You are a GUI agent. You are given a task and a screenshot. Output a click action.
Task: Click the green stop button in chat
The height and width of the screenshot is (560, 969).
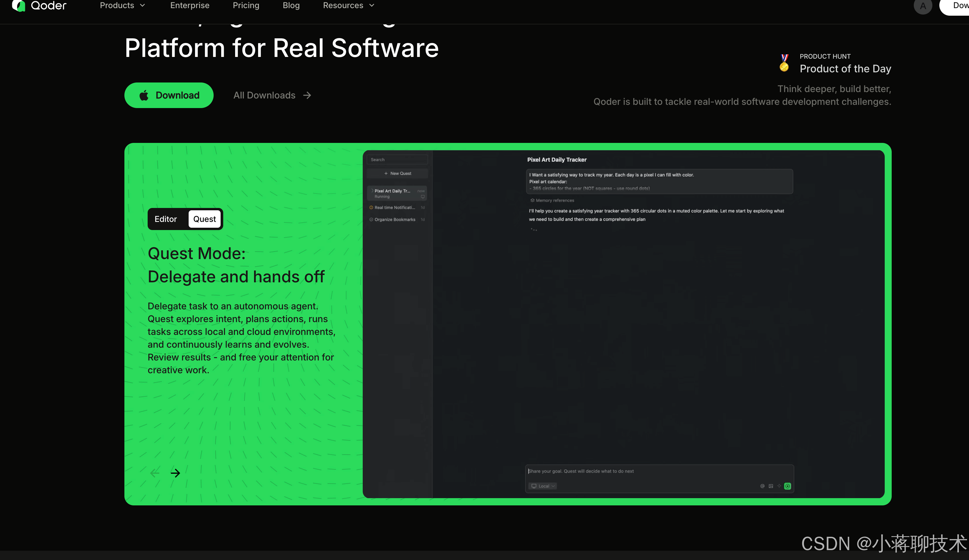[x=788, y=486]
